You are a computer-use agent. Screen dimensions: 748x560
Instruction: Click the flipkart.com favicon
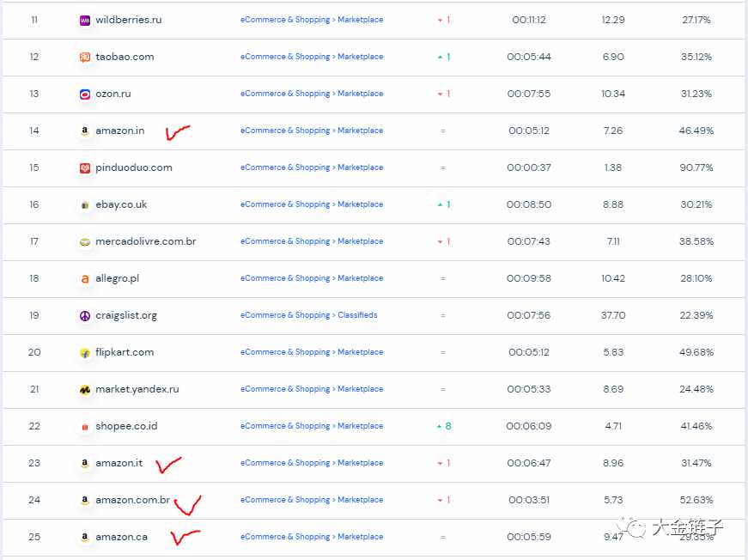point(85,353)
